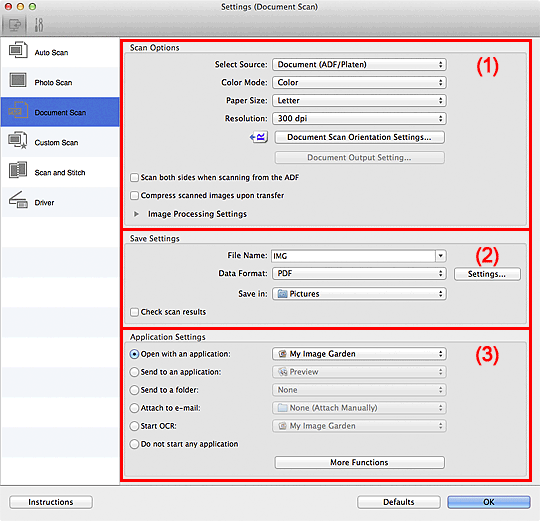The image size is (540, 521).
Task: Select the Send to a folder radio button
Action: [134, 390]
